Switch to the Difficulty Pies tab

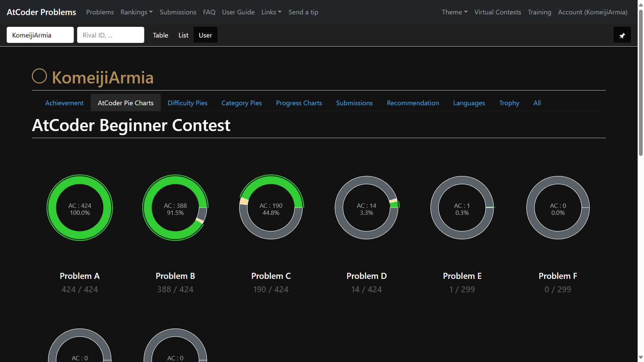(187, 103)
